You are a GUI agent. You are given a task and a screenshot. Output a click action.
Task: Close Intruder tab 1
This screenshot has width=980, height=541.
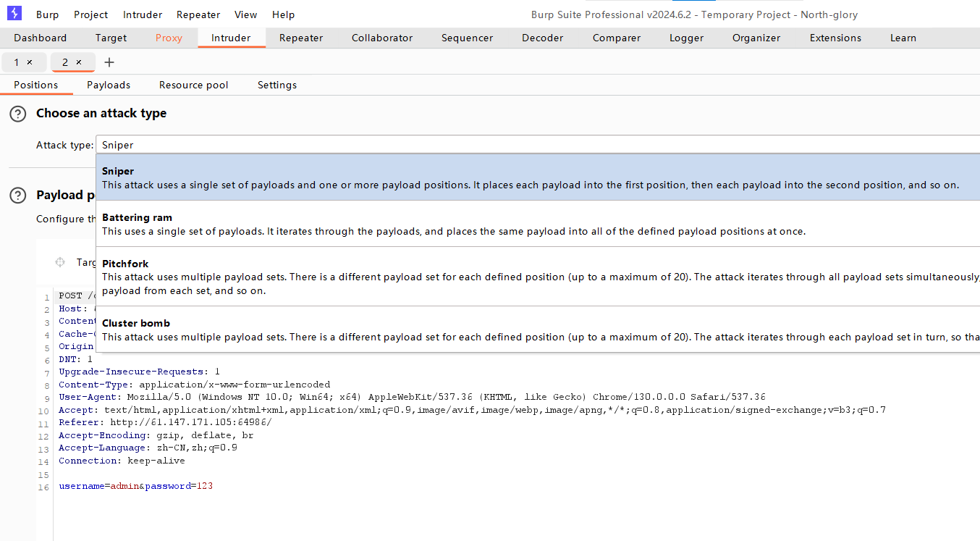click(x=30, y=62)
